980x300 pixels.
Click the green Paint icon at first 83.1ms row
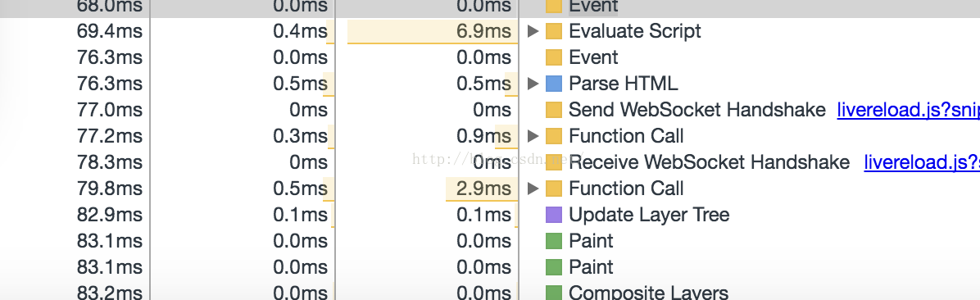coord(553,241)
